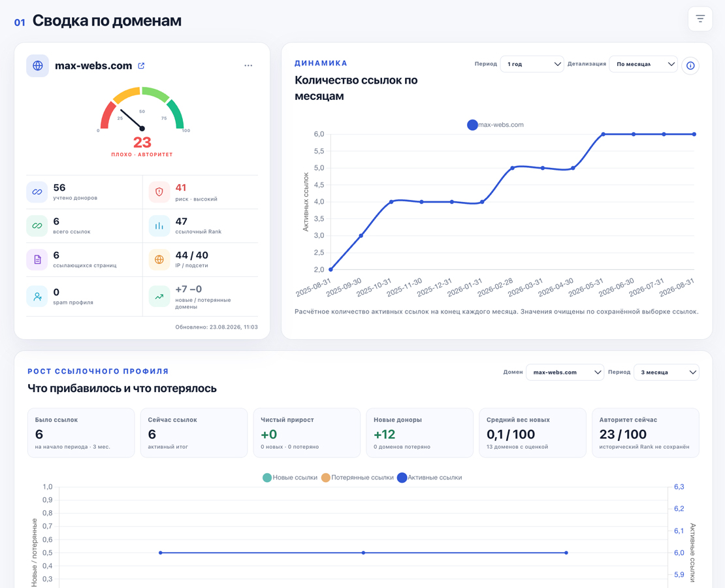
Task: Click the Сейчас ссылок card
Action: [x=194, y=433]
